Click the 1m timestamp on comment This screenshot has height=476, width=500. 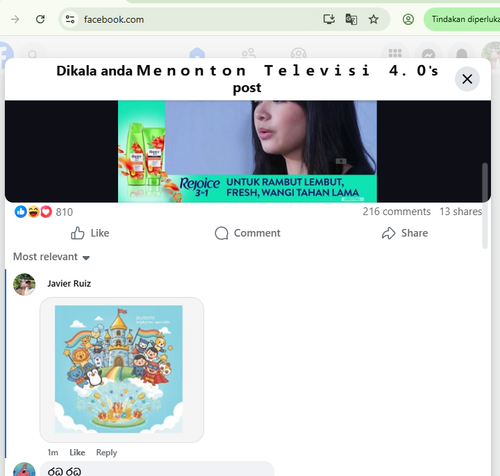tap(53, 452)
